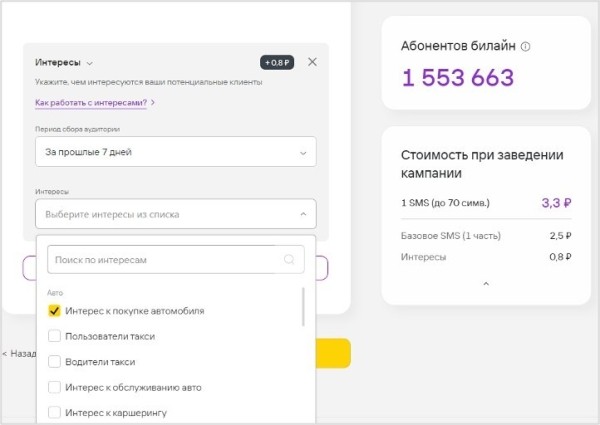Expand the Интересы header chevron
Viewport: 600px width, 425px height.
pos(90,62)
